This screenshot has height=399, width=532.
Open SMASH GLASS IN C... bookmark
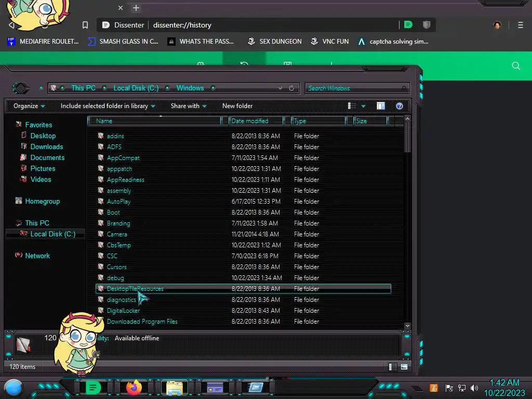click(x=123, y=42)
